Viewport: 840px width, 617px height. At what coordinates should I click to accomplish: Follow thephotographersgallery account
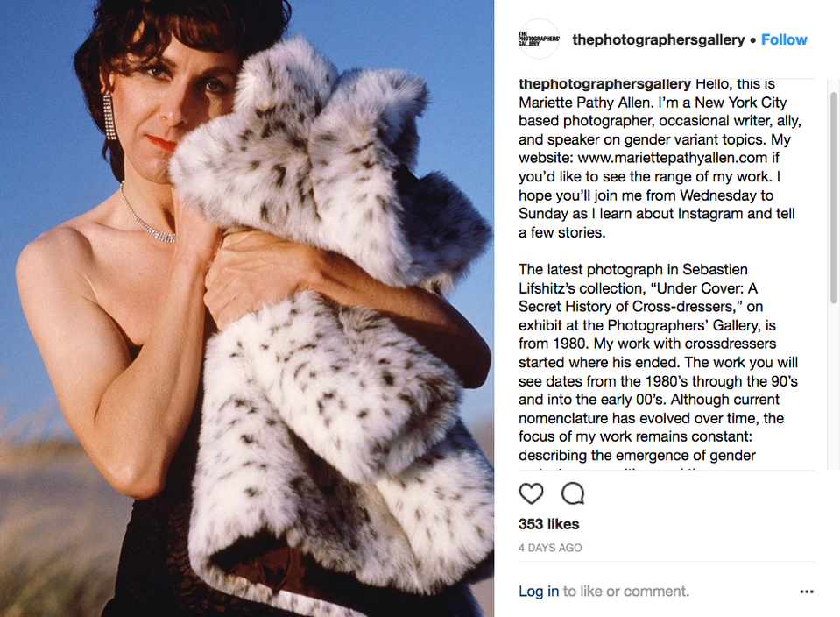pos(784,39)
